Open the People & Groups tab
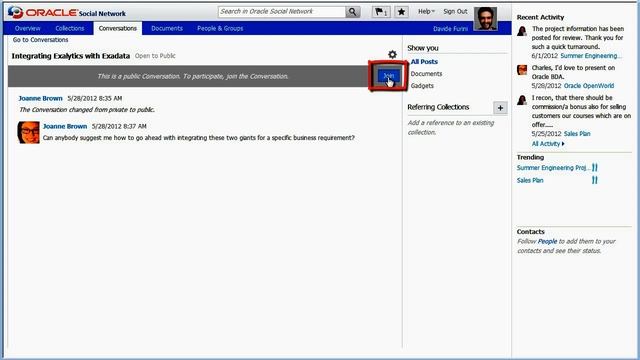The width and height of the screenshot is (640, 360). pos(220,28)
